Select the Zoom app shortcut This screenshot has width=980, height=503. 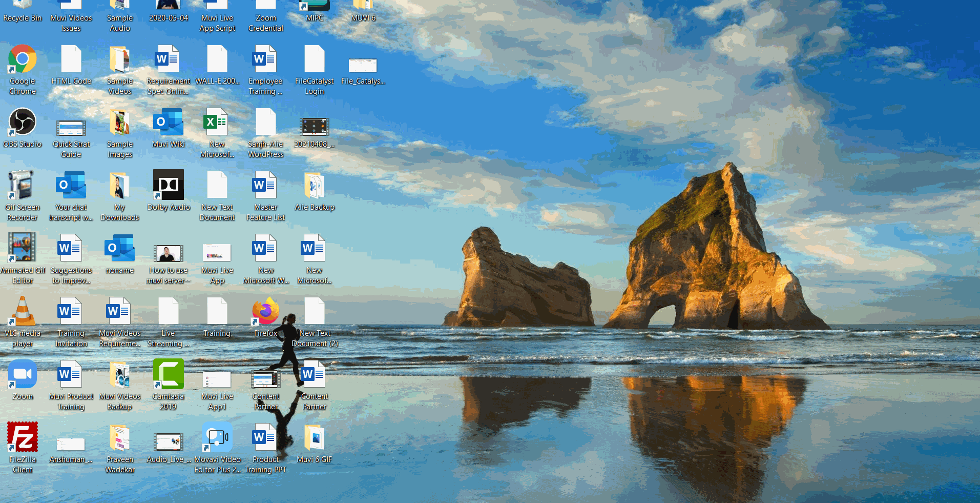[x=23, y=380]
